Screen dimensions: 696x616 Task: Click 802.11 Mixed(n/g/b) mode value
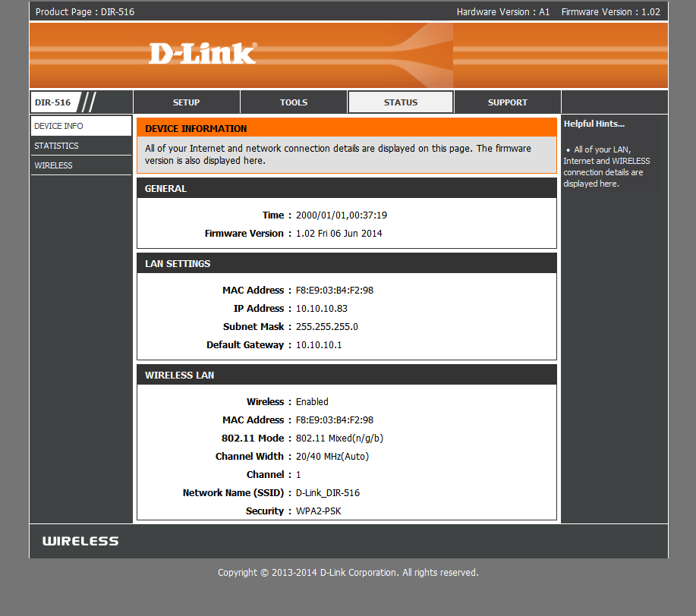(339, 438)
